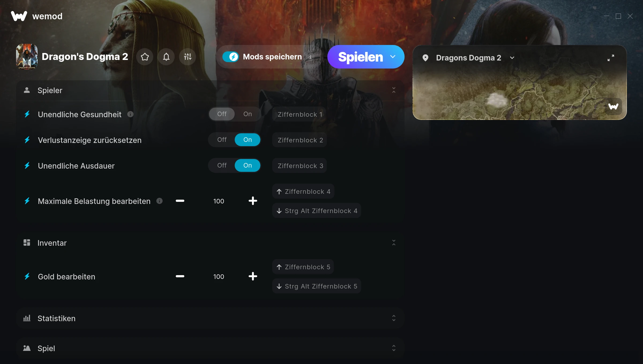Image resolution: width=643 pixels, height=364 pixels.
Task: Collapse the Spieler section
Action: pyautogui.click(x=394, y=90)
